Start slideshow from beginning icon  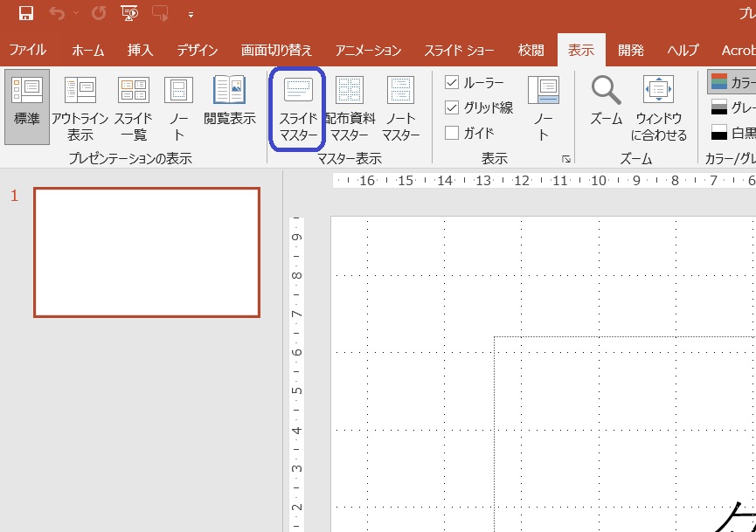click(x=129, y=13)
